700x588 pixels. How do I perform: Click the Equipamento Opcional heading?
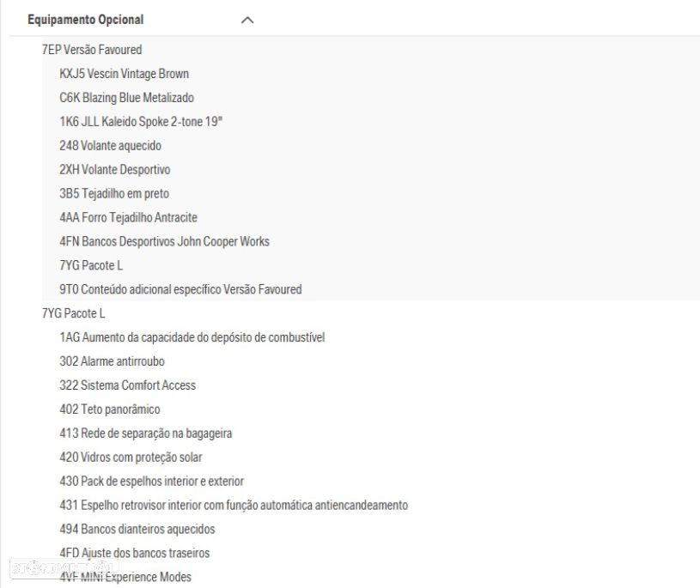[74, 19]
